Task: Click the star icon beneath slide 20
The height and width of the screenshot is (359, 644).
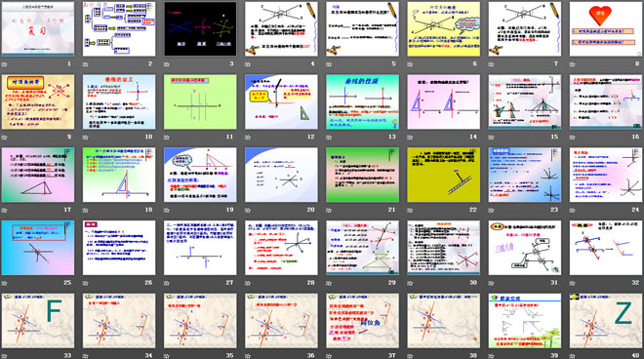Action: (248, 210)
